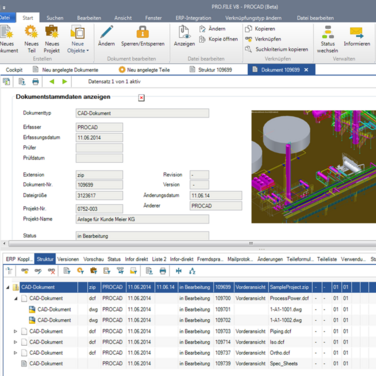Viewport: 376px width, 376px height.
Task: Click the large pencil Ändern button
Action: [106, 36]
